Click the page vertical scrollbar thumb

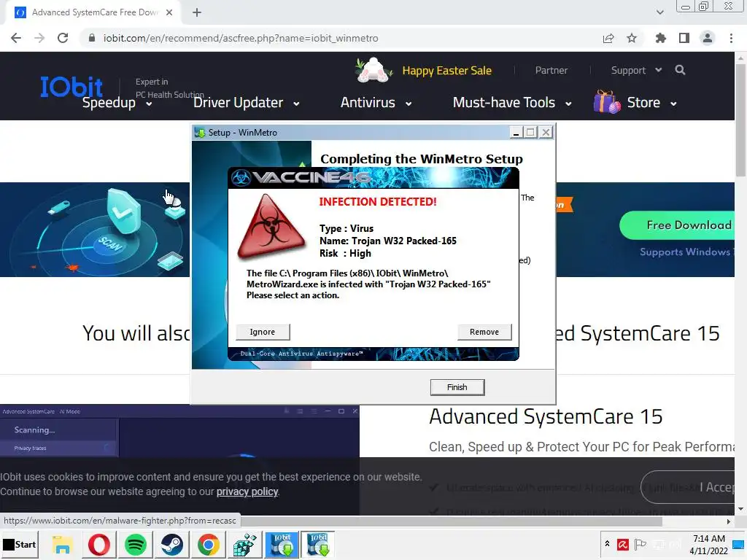[x=740, y=120]
